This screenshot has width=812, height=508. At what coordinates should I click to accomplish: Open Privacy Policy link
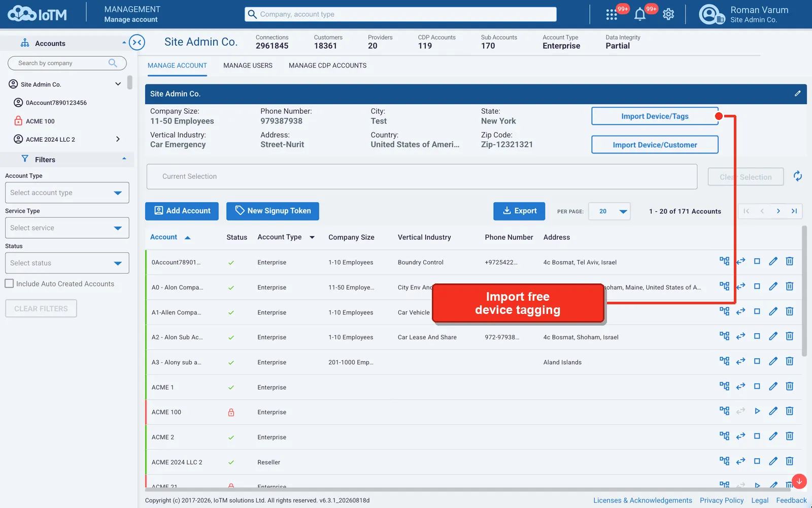click(x=721, y=500)
